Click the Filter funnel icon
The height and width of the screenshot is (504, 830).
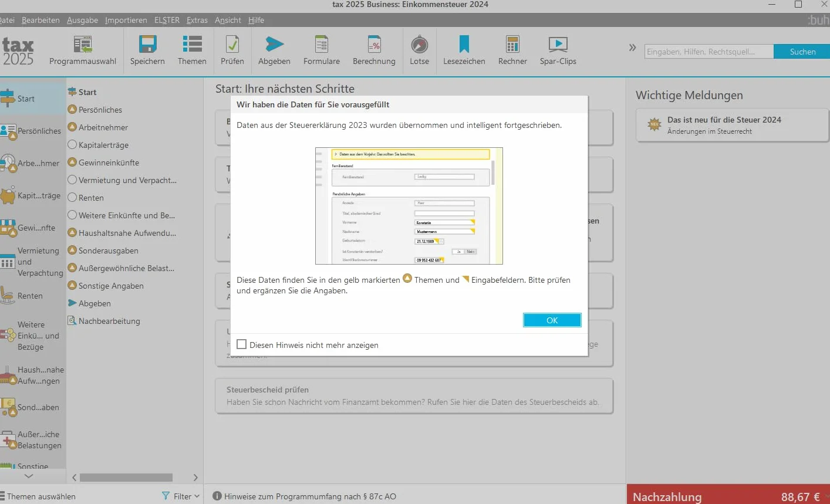166,496
